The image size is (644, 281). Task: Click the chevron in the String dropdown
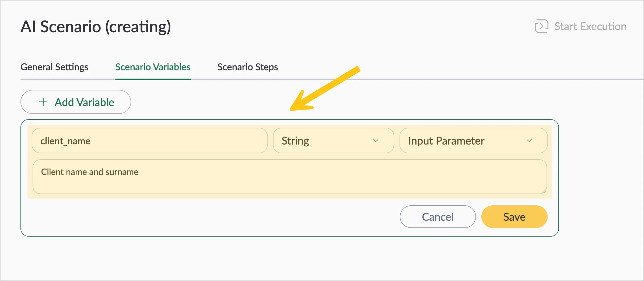point(376,140)
